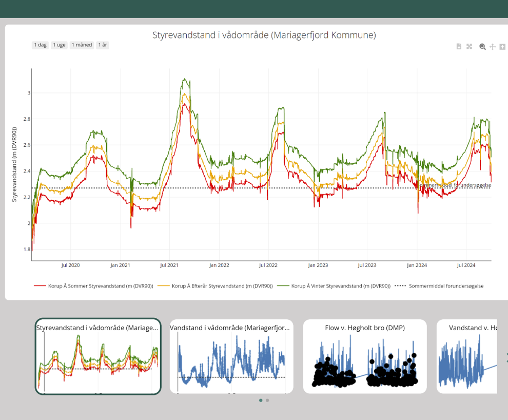Click x-axis label Jul 2023
This screenshot has height=420, width=508.
coord(367,265)
